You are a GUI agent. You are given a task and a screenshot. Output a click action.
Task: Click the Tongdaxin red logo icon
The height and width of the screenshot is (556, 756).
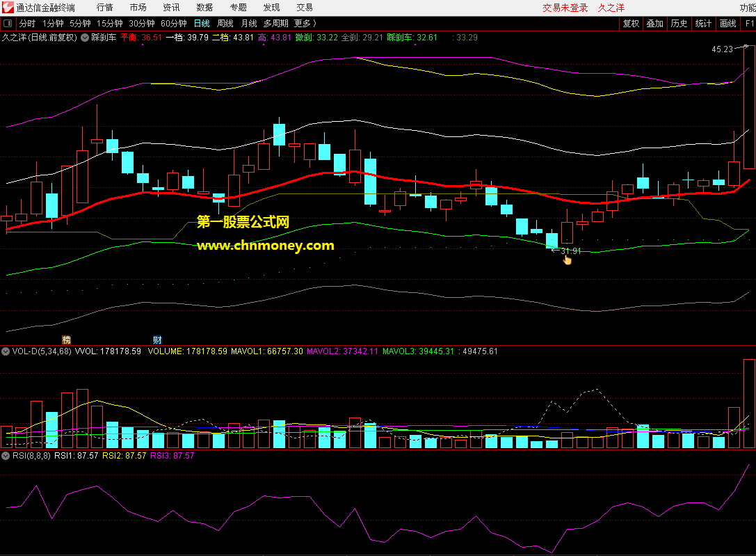click(8, 7)
